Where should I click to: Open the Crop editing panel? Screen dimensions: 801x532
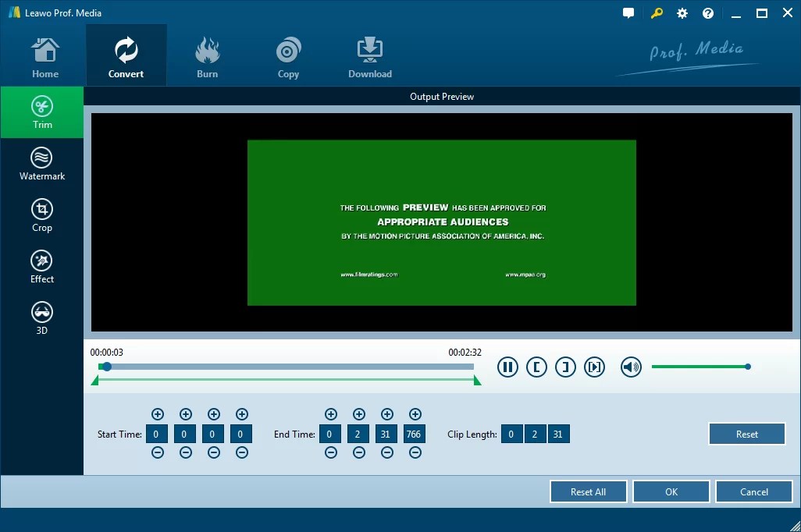[x=42, y=215]
